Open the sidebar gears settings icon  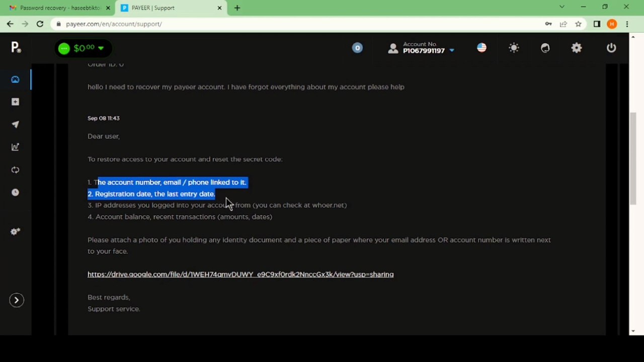click(15, 232)
